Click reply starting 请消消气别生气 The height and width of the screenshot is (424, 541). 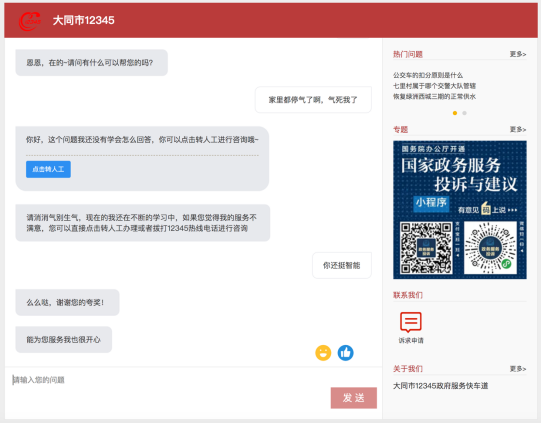coord(142,223)
